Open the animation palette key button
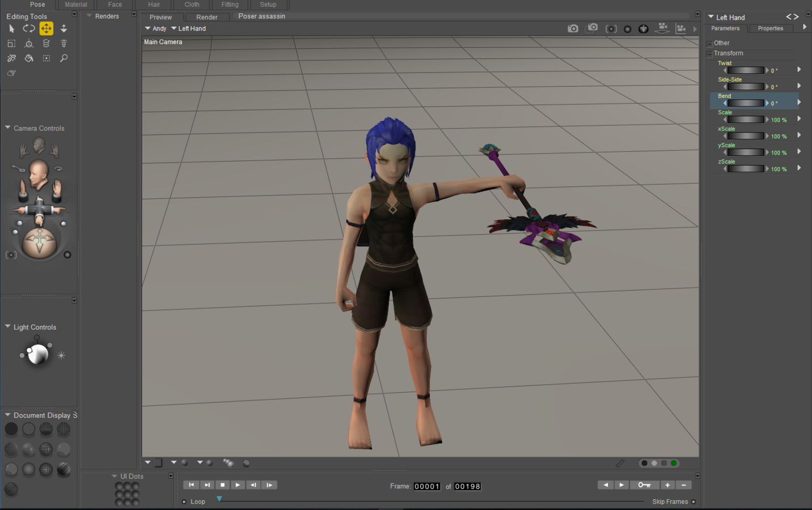This screenshot has width=812, height=510. click(645, 485)
